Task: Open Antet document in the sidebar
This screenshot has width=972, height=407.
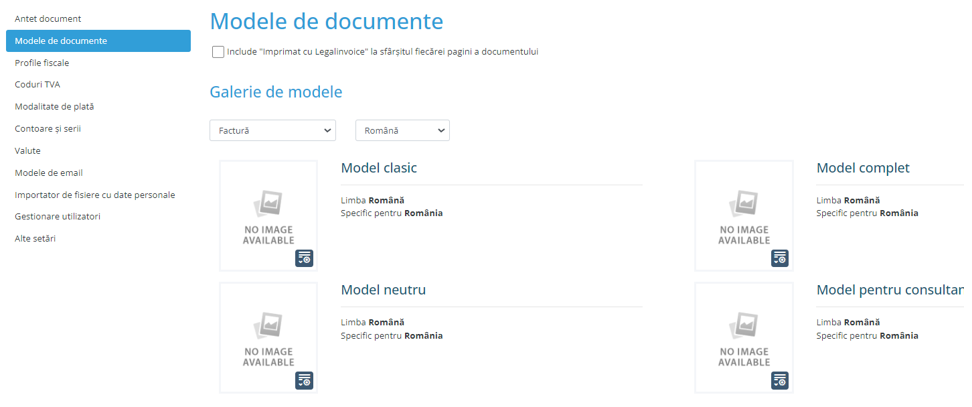Action: click(48, 19)
